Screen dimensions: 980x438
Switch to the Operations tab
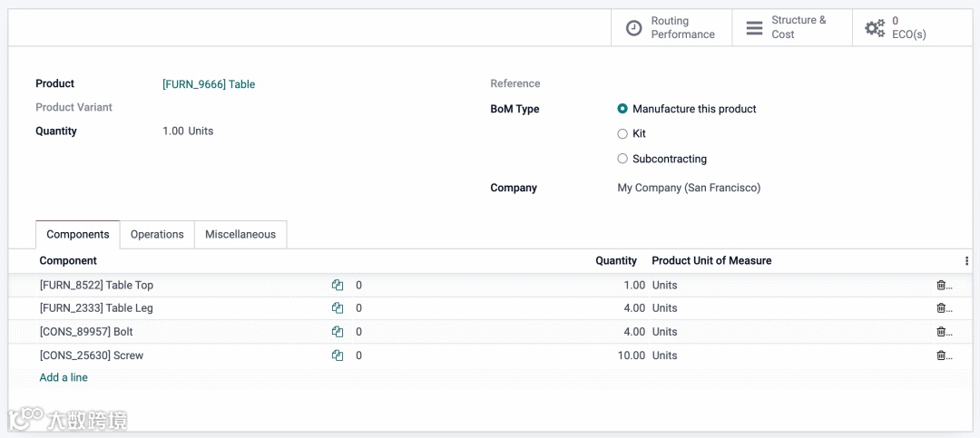point(157,234)
